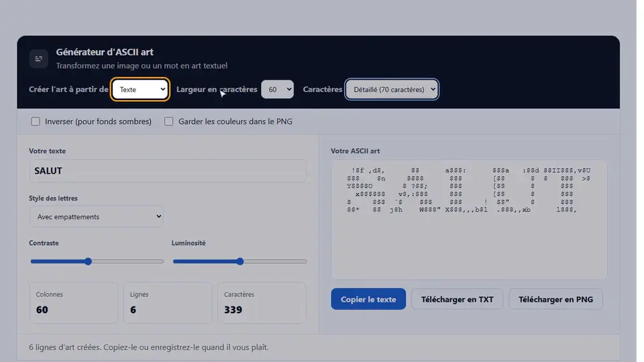Tick Garder les couleurs dans le PNG
The width and height of the screenshot is (644, 362).
click(x=169, y=121)
